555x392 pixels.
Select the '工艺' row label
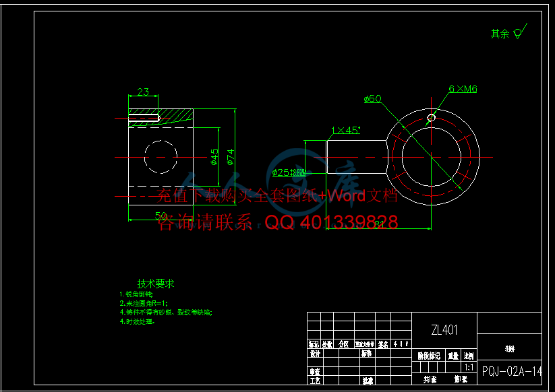315,381
